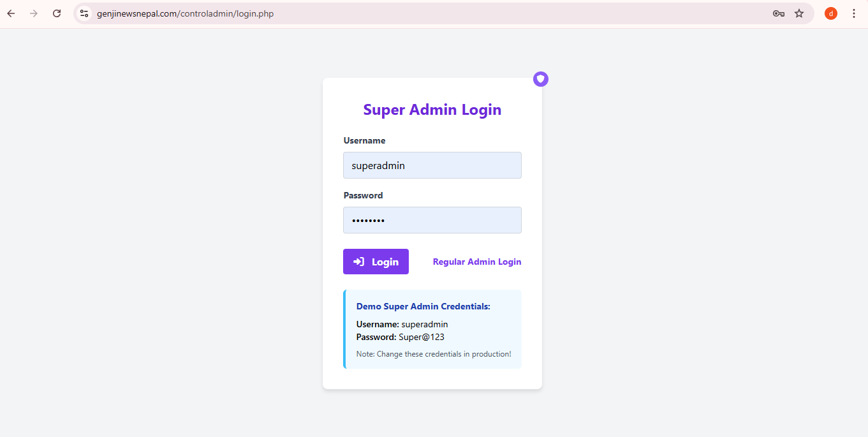Screen dimensions: 868x437
Task: Open the Chrome three-dot menu
Action: coord(854,13)
